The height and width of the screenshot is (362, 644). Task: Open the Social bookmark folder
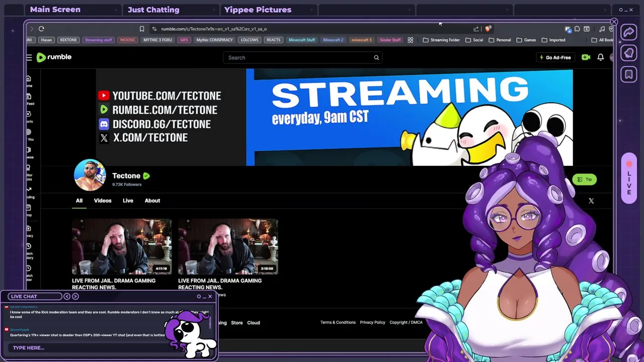[474, 40]
